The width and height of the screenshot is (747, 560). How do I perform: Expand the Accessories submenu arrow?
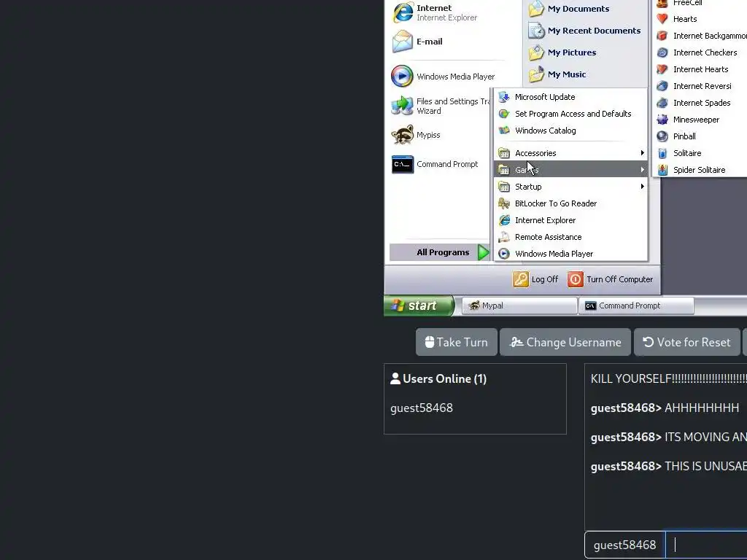click(642, 153)
